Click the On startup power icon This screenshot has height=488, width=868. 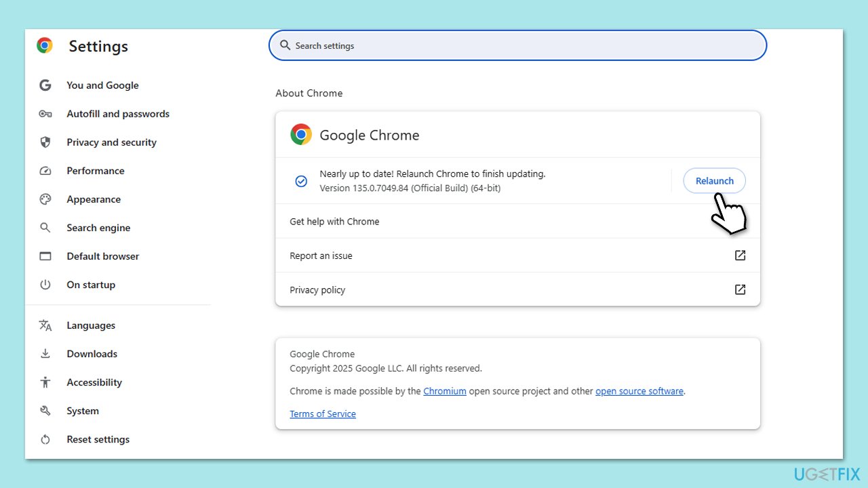pyautogui.click(x=45, y=285)
